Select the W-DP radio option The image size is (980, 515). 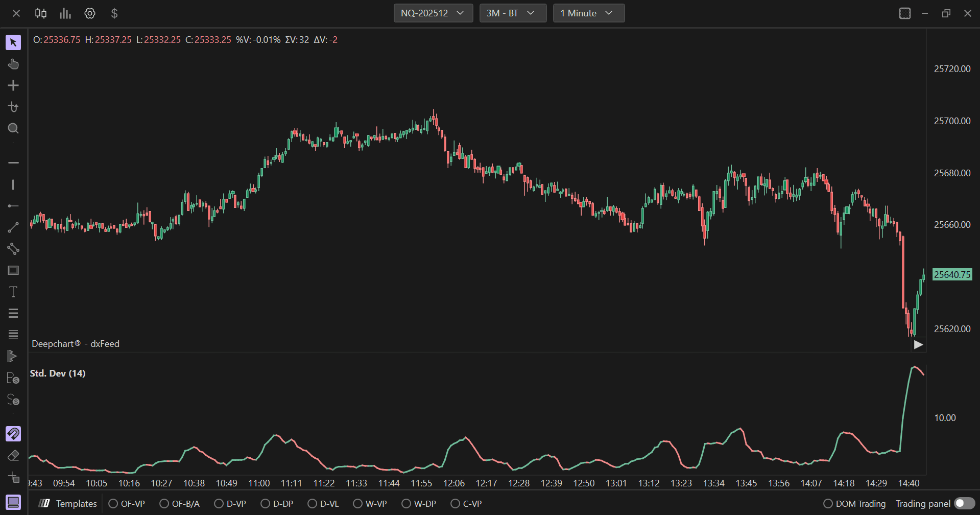point(419,504)
